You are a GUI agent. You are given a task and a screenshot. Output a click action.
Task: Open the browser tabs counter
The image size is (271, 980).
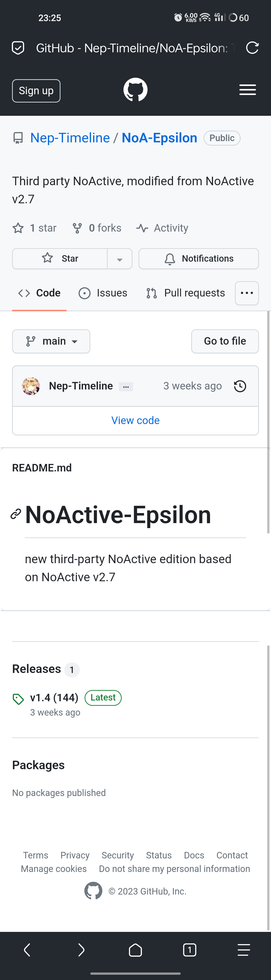189,950
